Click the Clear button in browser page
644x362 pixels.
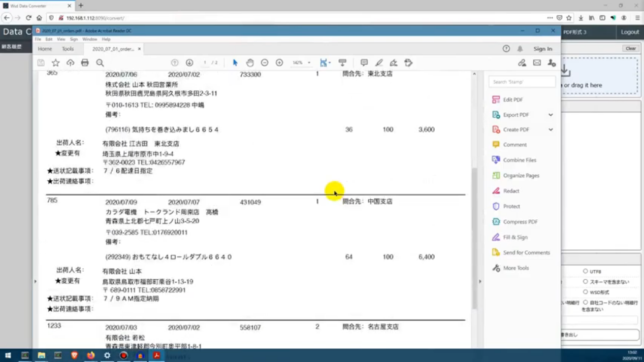630,49
